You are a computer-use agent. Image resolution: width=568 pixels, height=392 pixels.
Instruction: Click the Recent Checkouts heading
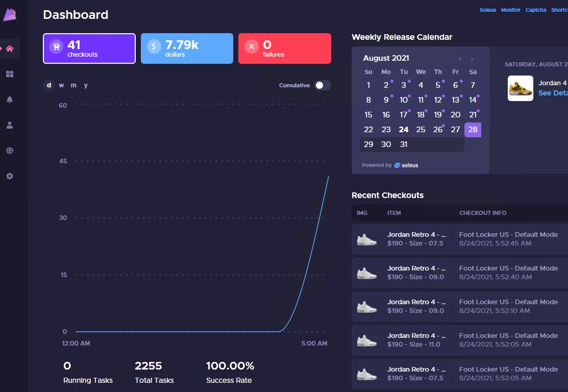pos(387,195)
